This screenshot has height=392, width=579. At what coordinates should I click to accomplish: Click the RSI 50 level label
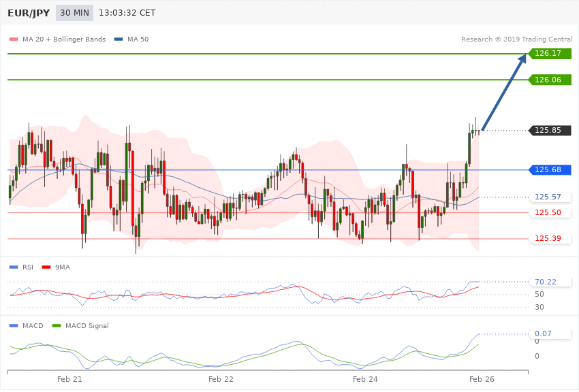pyautogui.click(x=539, y=294)
